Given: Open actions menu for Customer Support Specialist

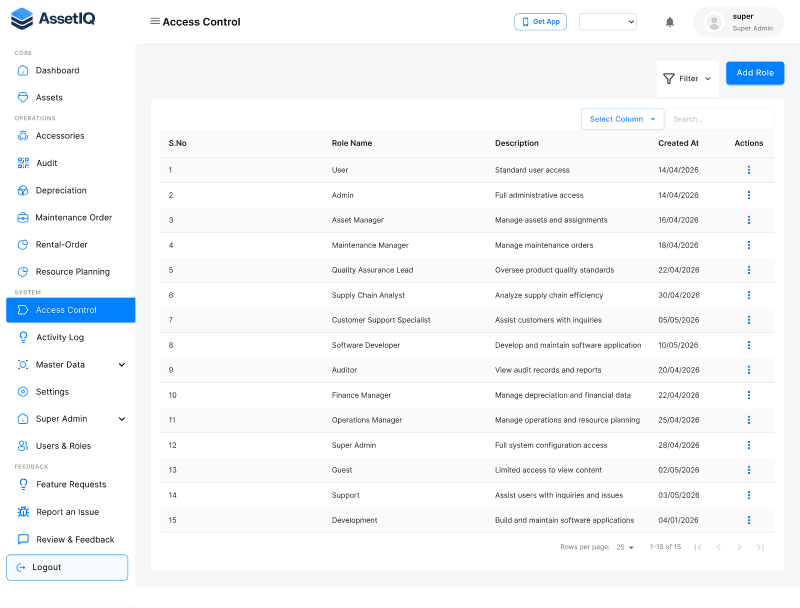Looking at the screenshot, I should 748,320.
